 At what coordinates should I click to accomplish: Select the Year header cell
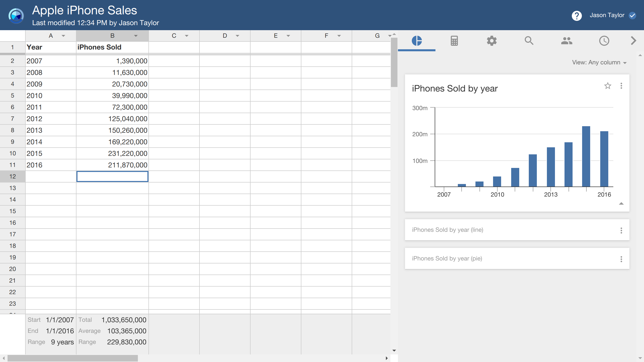tap(51, 47)
